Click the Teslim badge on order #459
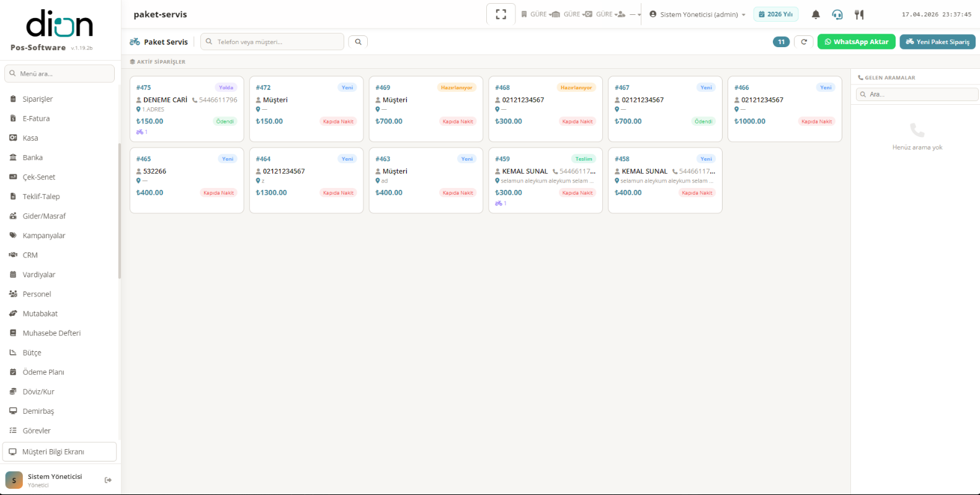Viewport: 980px width, 495px height. coord(584,159)
